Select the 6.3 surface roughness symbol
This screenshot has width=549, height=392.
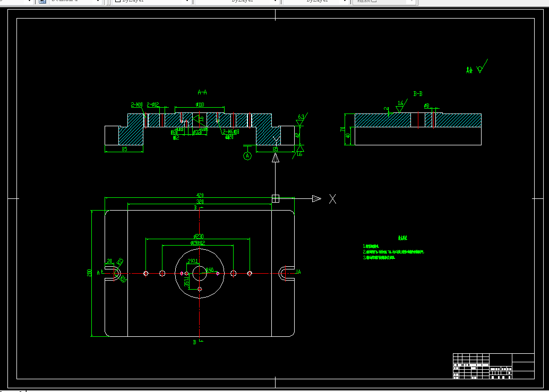click(x=302, y=119)
